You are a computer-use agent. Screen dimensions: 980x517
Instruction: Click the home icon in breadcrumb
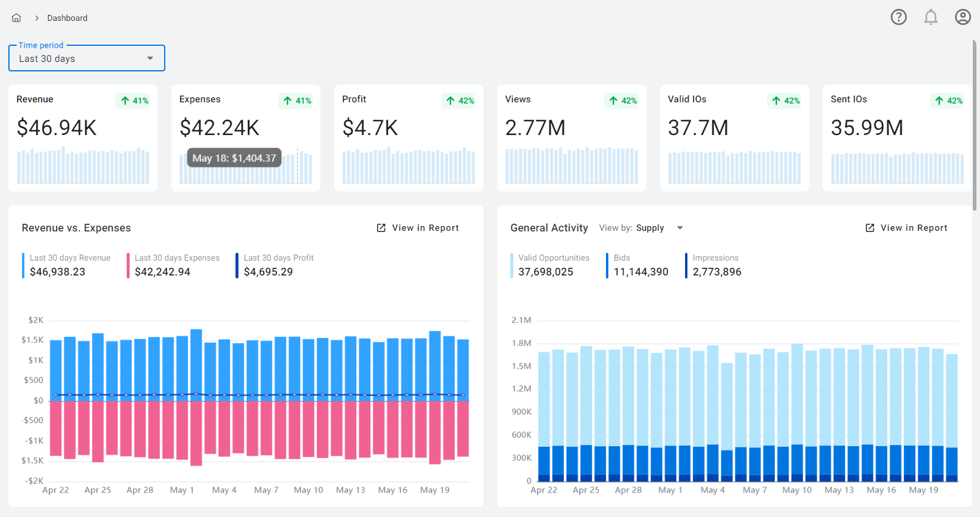click(x=17, y=18)
